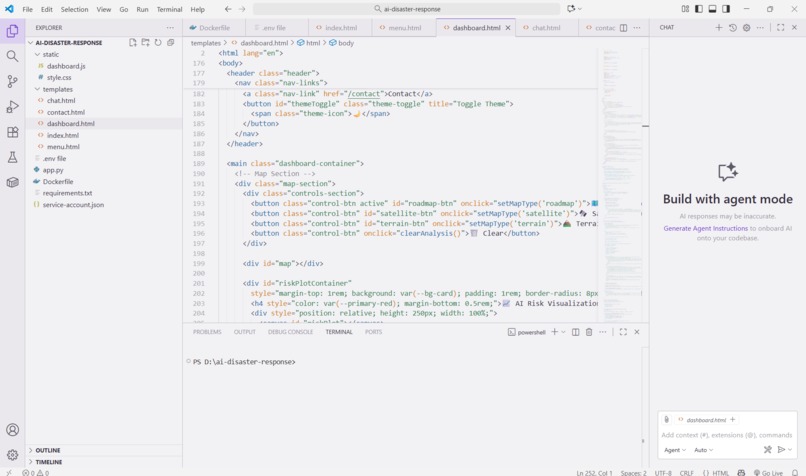This screenshot has height=476, width=806.
Task: Go back with the navigation arrow
Action: [228, 9]
